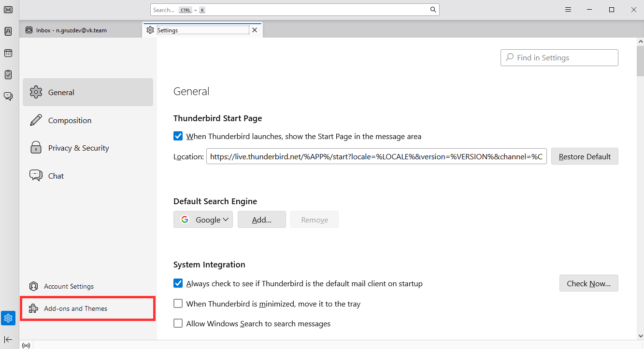The width and height of the screenshot is (644, 349).
Task: Enable Allow Windows Search checkbox
Action: pyautogui.click(x=178, y=323)
